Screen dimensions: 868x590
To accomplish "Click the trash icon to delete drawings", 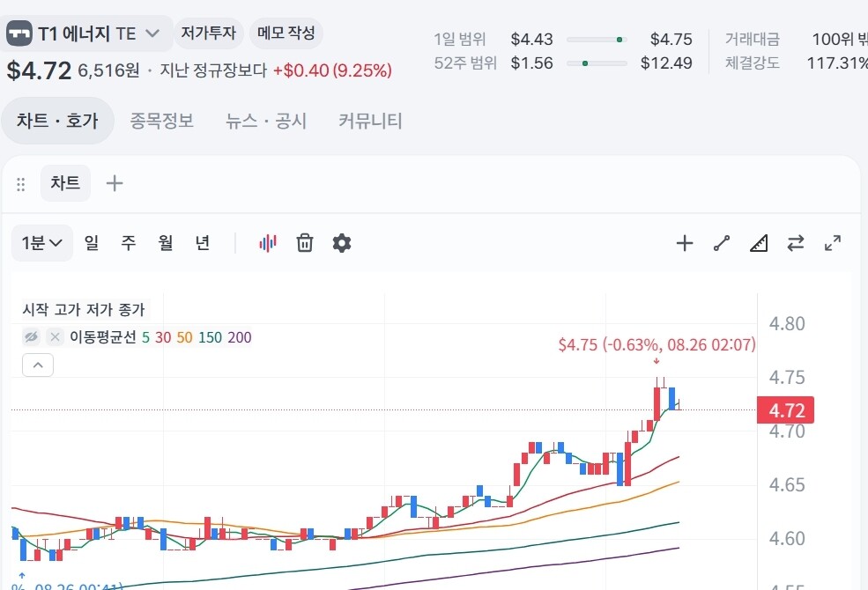I will pos(305,243).
